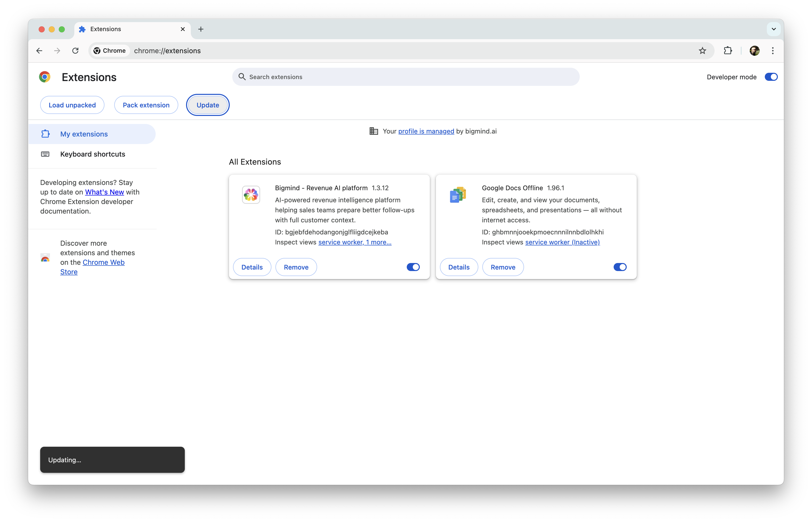This screenshot has width=812, height=522.
Task: Disable the Google Docs Offline toggle
Action: click(x=620, y=267)
